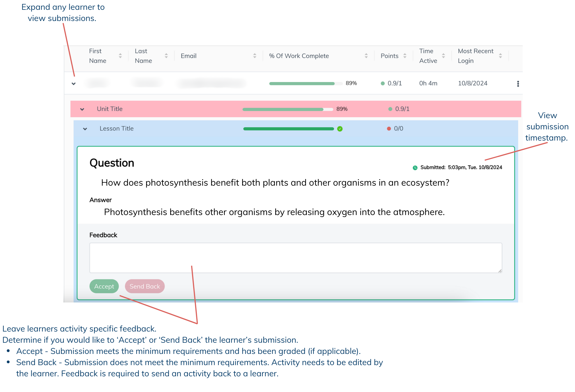Viewport: 575px width, 392px height.
Task: Collapse the learner row chevron
Action: pos(74,84)
